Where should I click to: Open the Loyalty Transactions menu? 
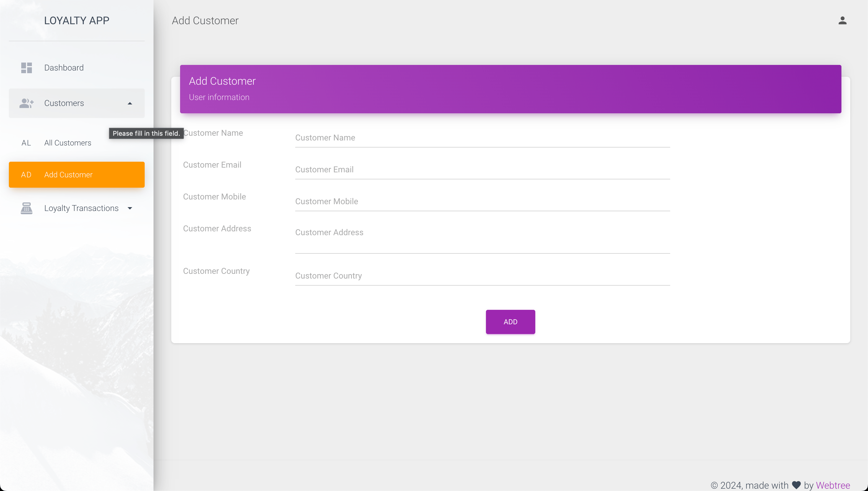76,208
